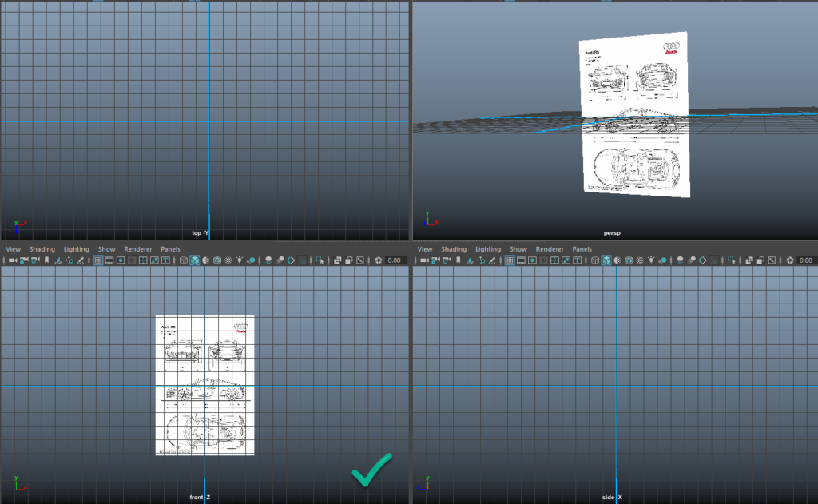
Task: Activate 2D Pan/Zoom in front view toolbar
Action: click(69, 260)
